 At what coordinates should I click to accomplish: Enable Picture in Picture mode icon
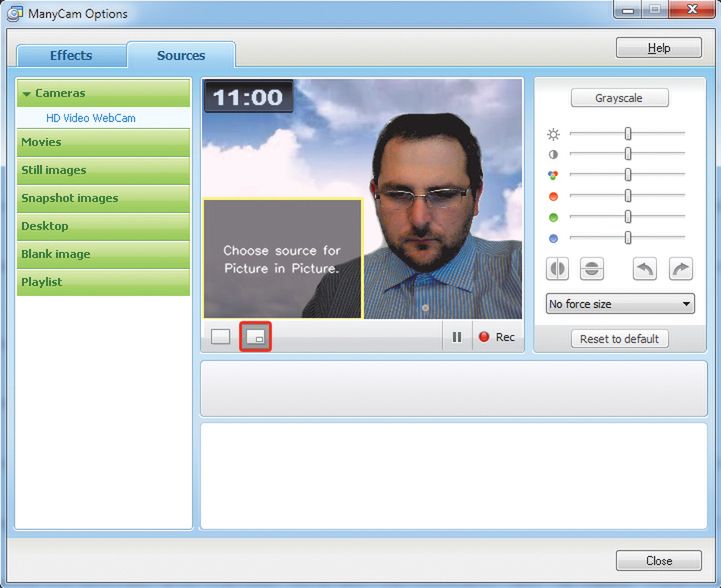pyautogui.click(x=255, y=337)
